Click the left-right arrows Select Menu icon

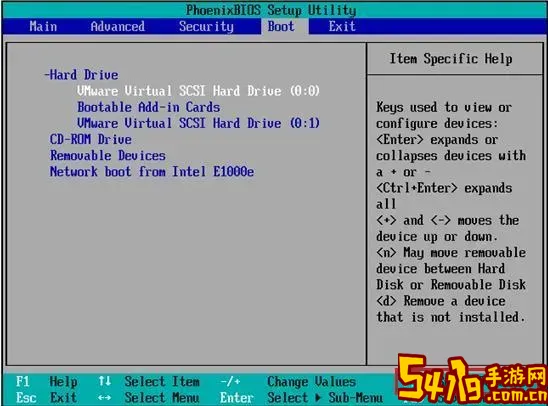104,398
